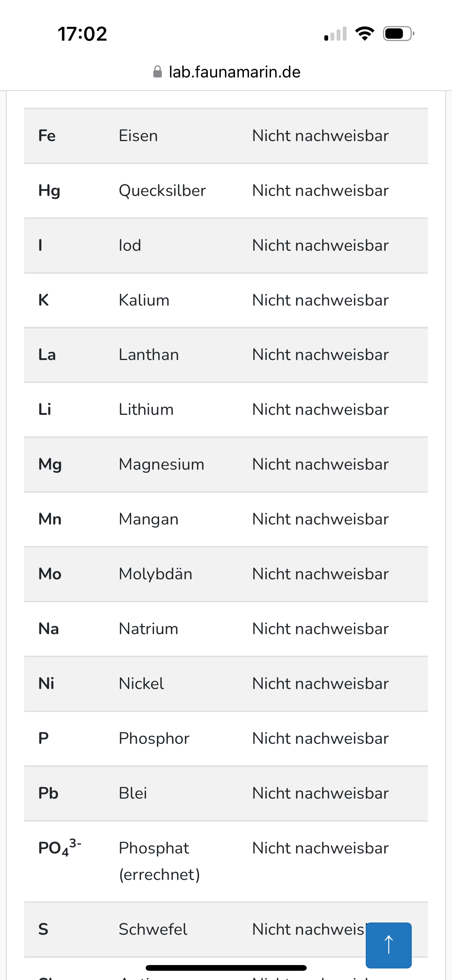Tap the Natrium result value

coord(320,629)
